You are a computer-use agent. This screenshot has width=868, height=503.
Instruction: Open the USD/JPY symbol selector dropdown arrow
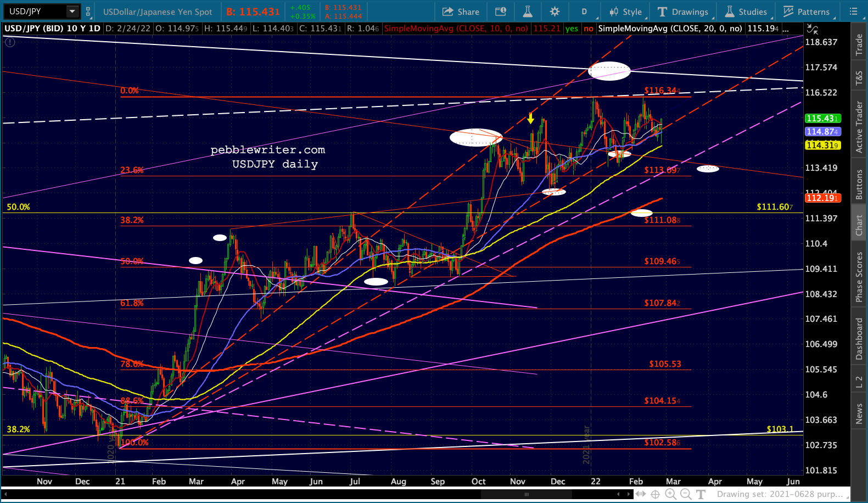click(x=72, y=11)
